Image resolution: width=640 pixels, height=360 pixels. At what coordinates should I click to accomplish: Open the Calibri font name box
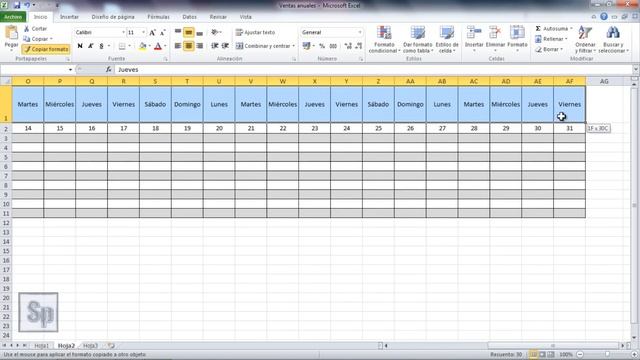coord(100,32)
